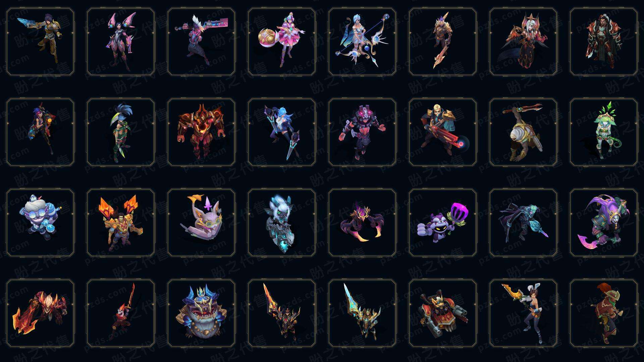Screen dimensions: 644x362
Task: Select the bunny-eared girl with golden blade
Action: 523,313
